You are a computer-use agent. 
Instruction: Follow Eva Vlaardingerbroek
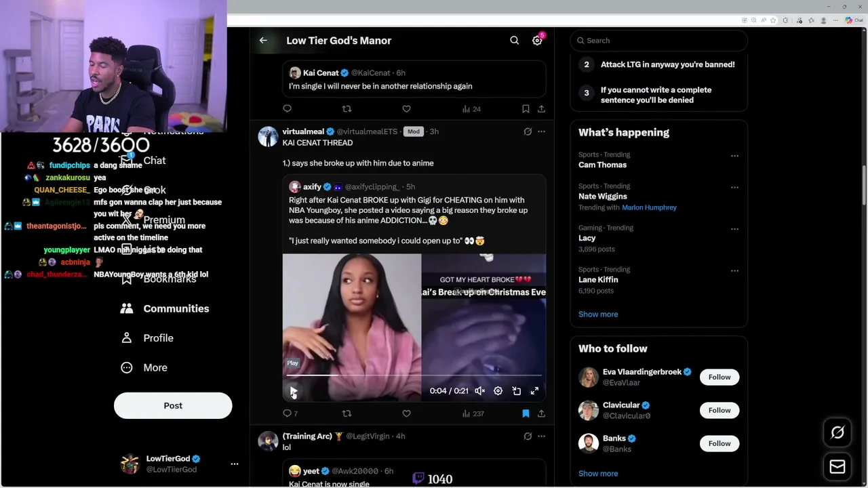(x=719, y=377)
